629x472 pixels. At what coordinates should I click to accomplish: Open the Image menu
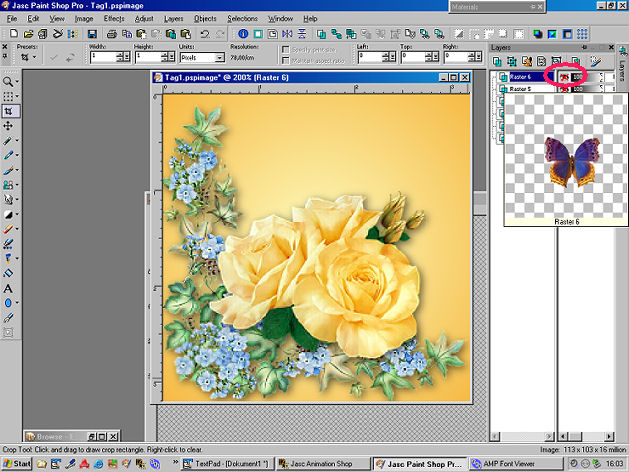pyautogui.click(x=84, y=18)
